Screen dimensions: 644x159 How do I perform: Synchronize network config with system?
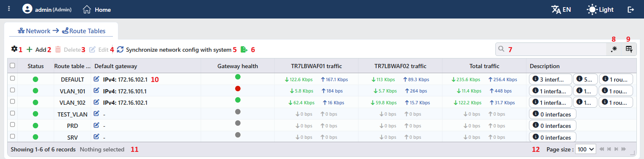pos(174,50)
